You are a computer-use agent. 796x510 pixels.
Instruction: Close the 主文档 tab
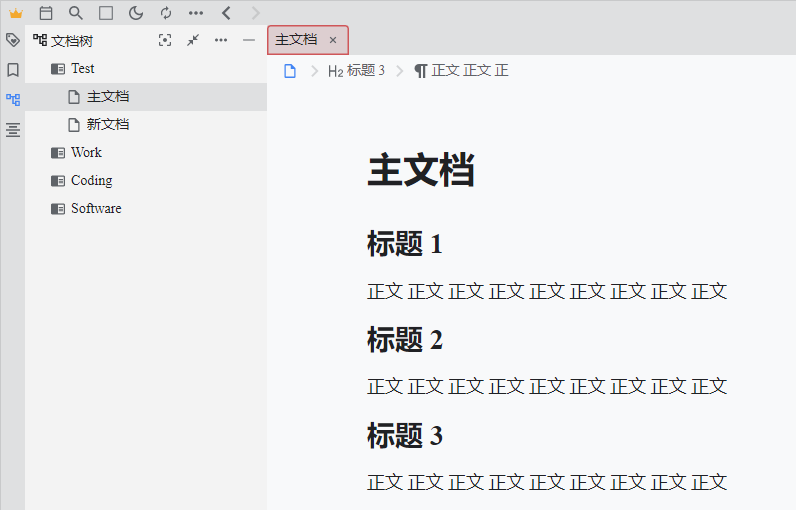[x=333, y=40]
